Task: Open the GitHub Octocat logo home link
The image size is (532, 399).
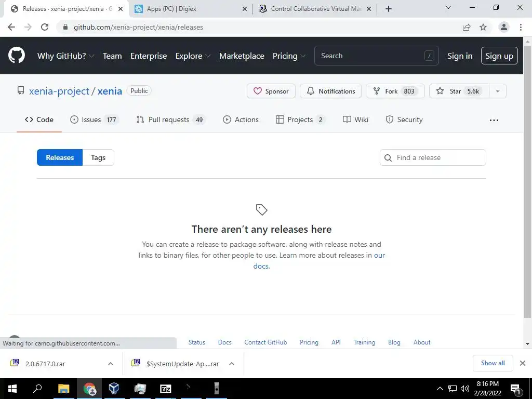Action: [x=17, y=55]
